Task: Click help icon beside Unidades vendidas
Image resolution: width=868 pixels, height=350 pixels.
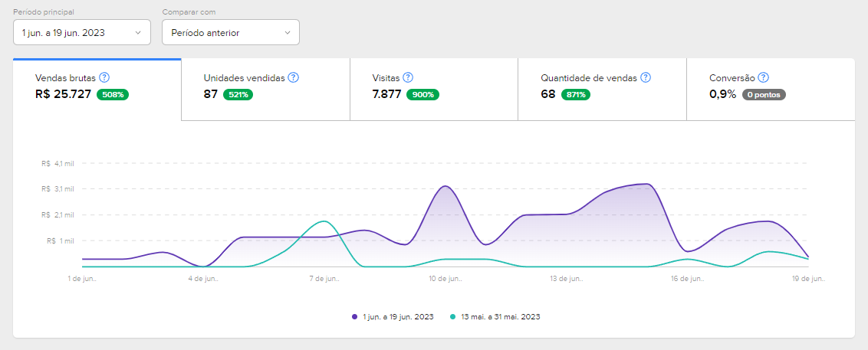Action: tap(293, 77)
